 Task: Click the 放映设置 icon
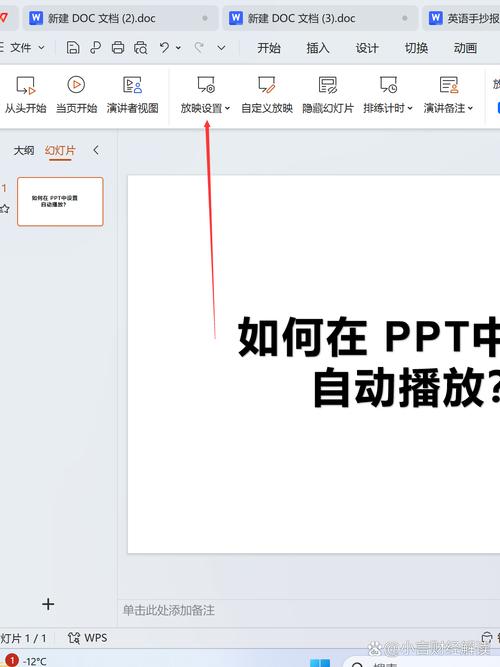point(206,85)
